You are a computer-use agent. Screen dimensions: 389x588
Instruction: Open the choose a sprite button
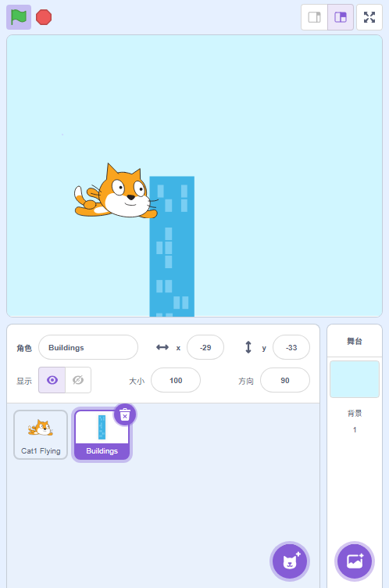290,561
